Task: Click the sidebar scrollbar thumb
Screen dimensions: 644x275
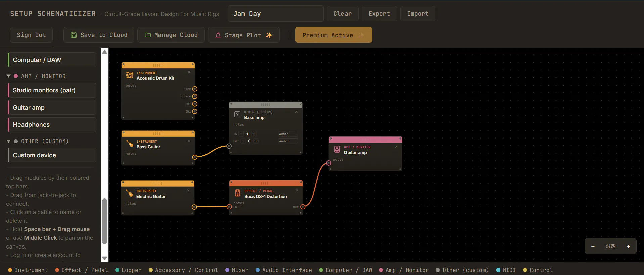Action: pos(105,221)
